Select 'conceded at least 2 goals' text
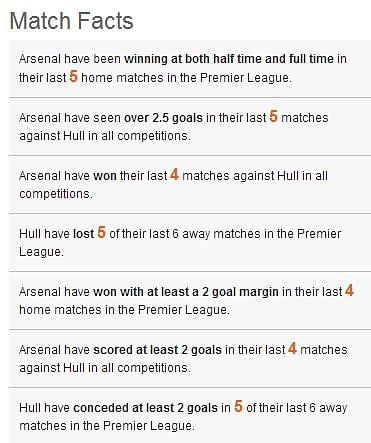371x443 pixels. 146,408
